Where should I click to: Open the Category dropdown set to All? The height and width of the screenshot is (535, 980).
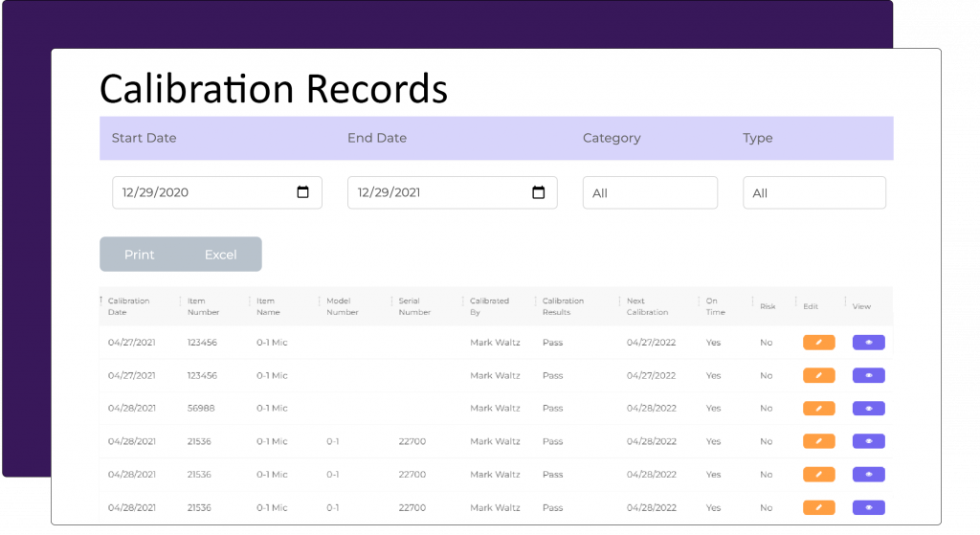pos(650,192)
